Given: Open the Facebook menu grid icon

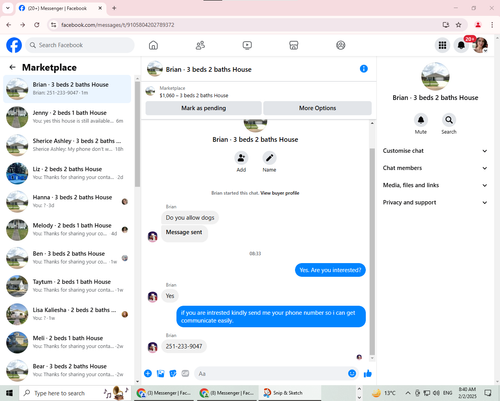Looking at the screenshot, I should 442,45.
